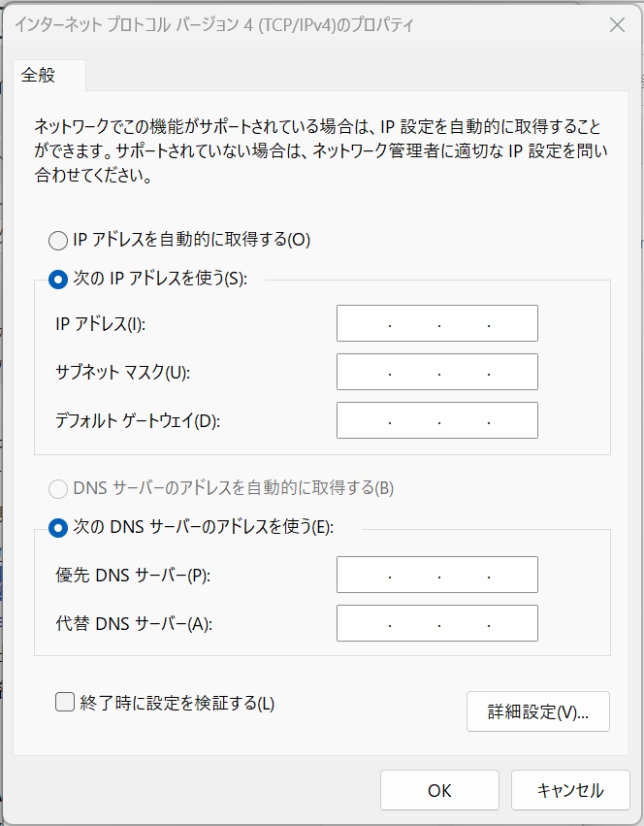The height and width of the screenshot is (826, 644).
Task: Click the キャンセル button
Action: pos(570,790)
